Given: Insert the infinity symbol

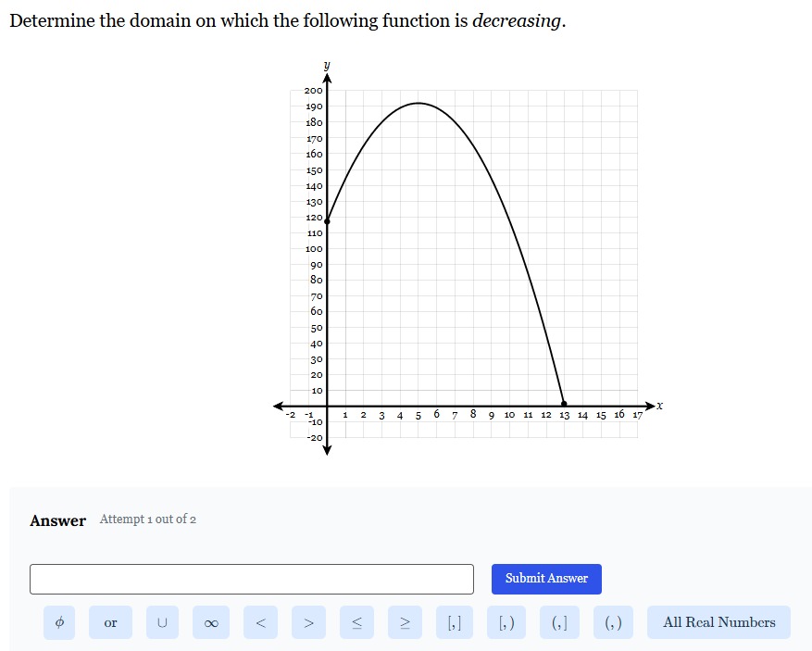Looking at the screenshot, I should pyautogui.click(x=211, y=622).
